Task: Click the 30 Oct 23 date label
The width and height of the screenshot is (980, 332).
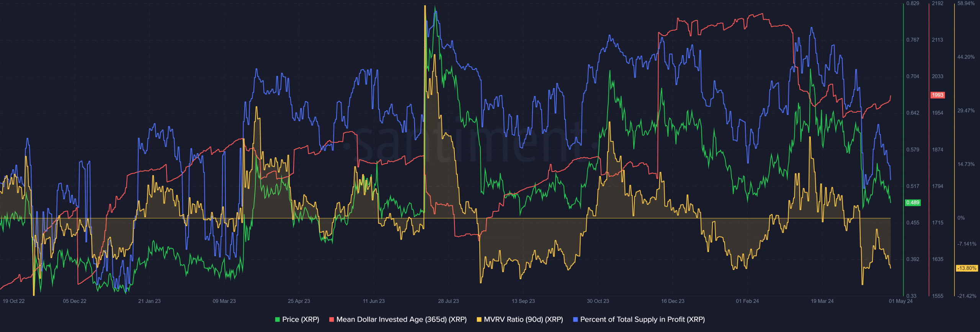Action: pyautogui.click(x=598, y=301)
